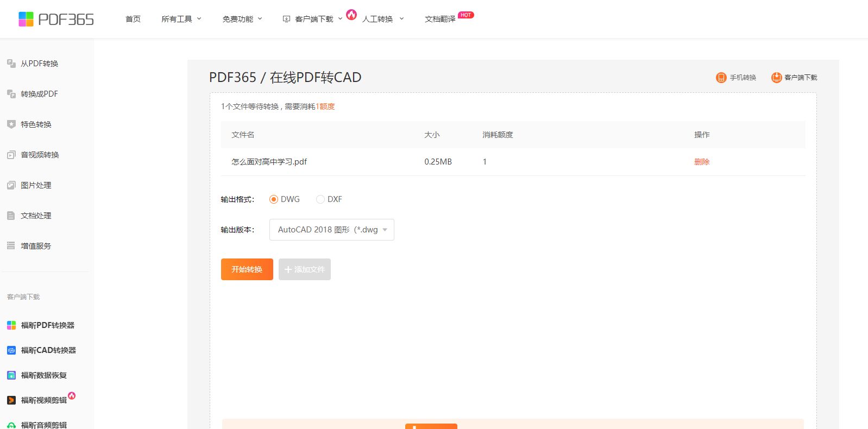
Task: Click the download icon beside 客户端下载 in navbar
Action: (x=286, y=19)
